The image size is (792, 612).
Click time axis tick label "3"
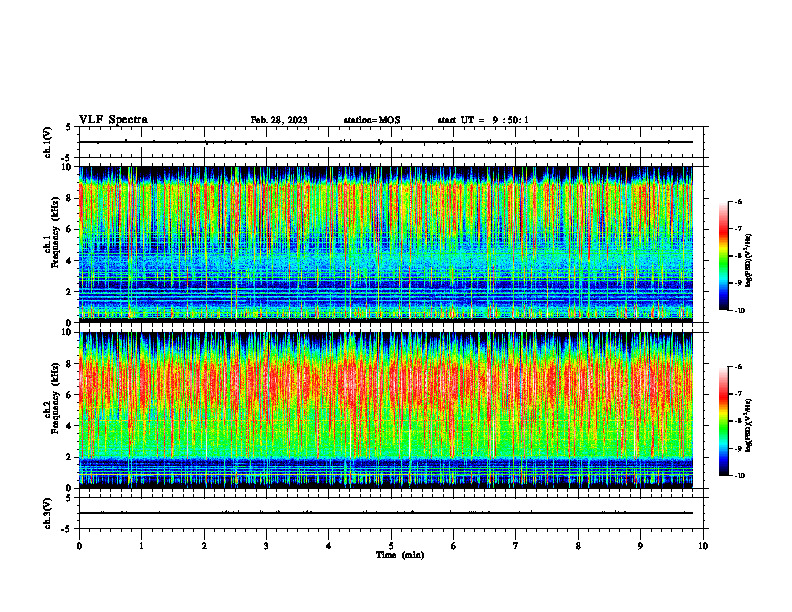(266, 546)
